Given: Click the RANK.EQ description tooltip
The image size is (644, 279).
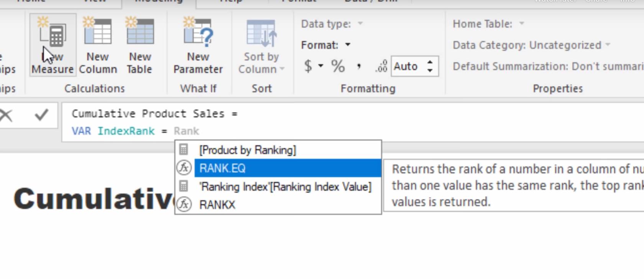Looking at the screenshot, I should coord(514,186).
